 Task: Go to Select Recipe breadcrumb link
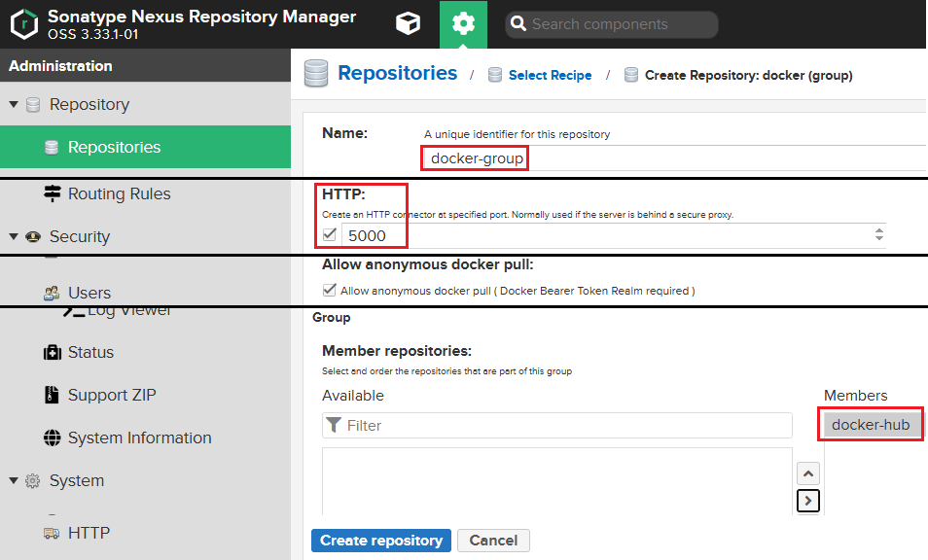(x=550, y=75)
